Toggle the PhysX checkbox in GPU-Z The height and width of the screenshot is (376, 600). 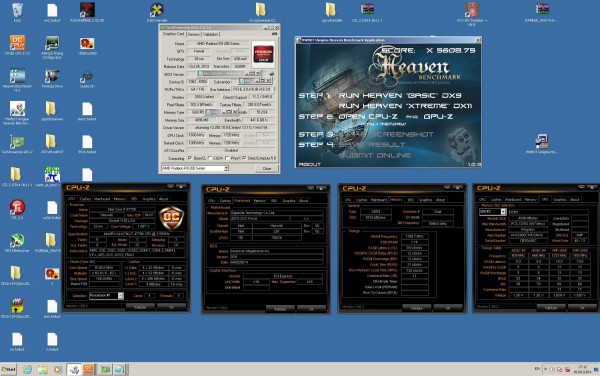(x=227, y=158)
